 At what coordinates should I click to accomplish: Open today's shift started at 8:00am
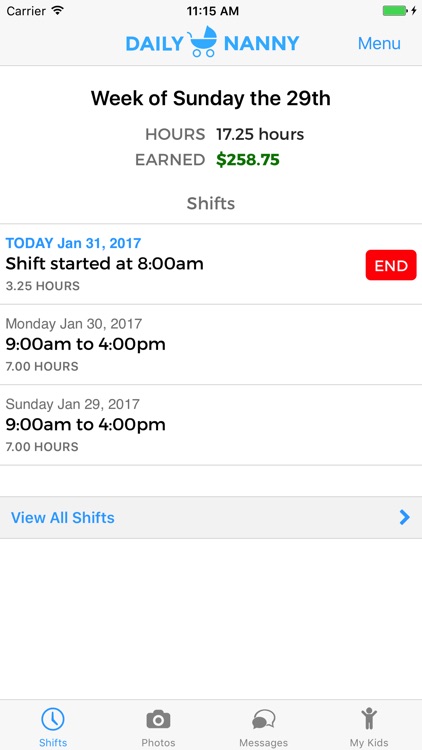[182, 264]
